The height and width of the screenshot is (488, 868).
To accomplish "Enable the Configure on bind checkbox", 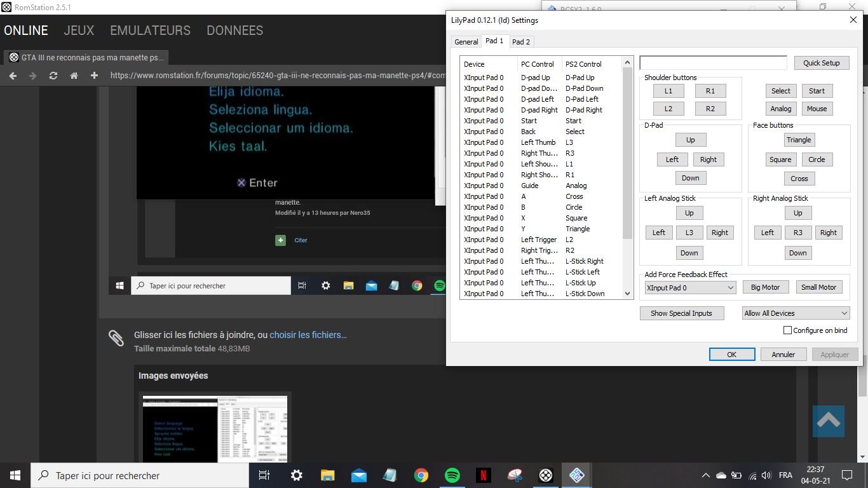I will 787,330.
